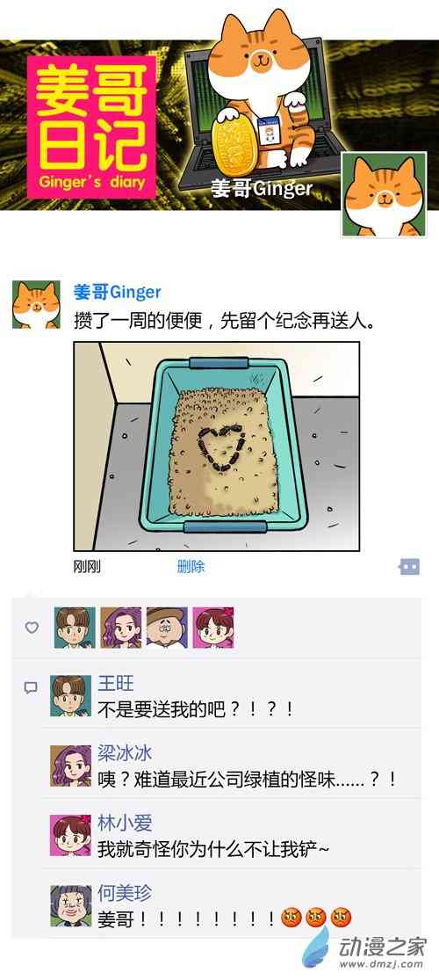The width and height of the screenshot is (439, 980).
Task: Click 姜哥Ginger's post avatar
Action: (37, 304)
